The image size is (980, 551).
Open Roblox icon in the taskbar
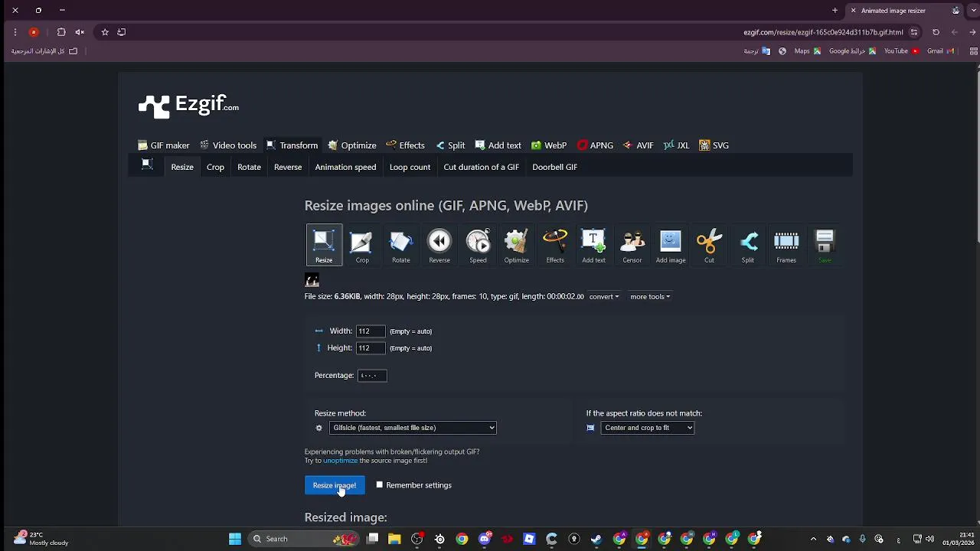point(529,539)
